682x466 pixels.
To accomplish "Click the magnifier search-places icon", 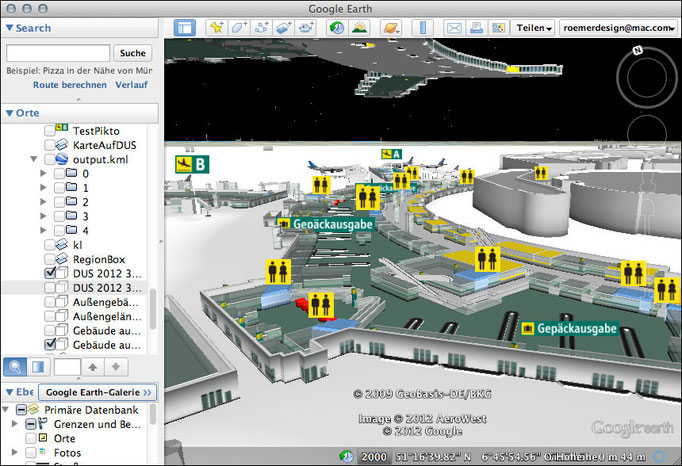I will click(15, 367).
